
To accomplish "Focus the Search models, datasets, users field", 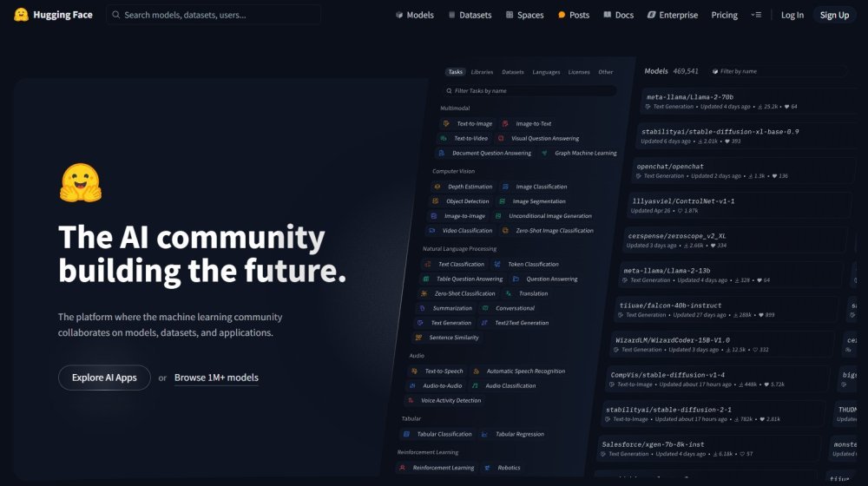I will click(214, 15).
